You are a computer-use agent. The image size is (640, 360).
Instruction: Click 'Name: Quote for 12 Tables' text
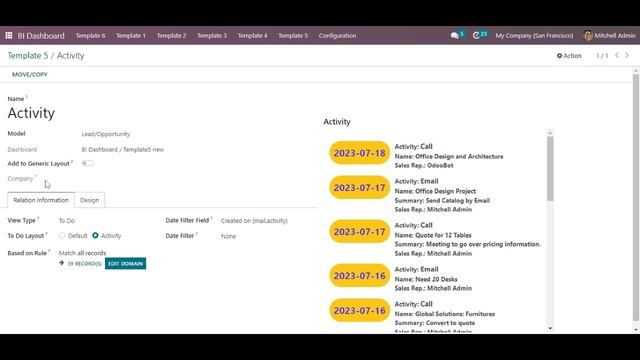433,235
